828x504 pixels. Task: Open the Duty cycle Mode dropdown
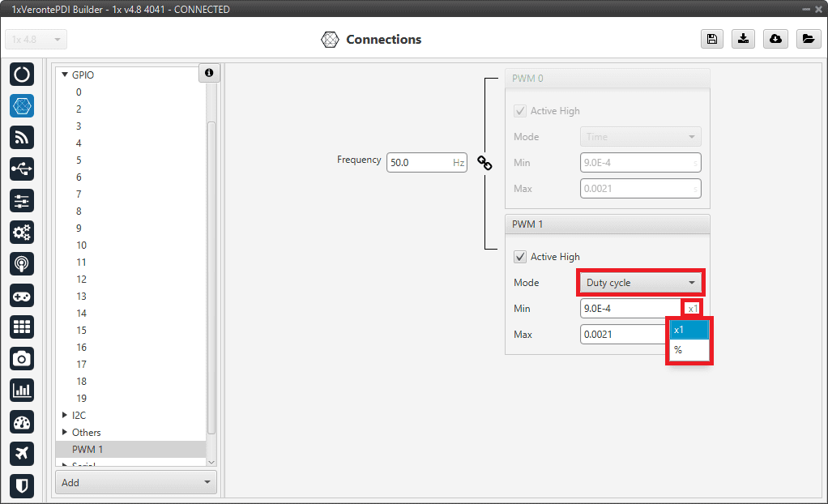tap(641, 283)
